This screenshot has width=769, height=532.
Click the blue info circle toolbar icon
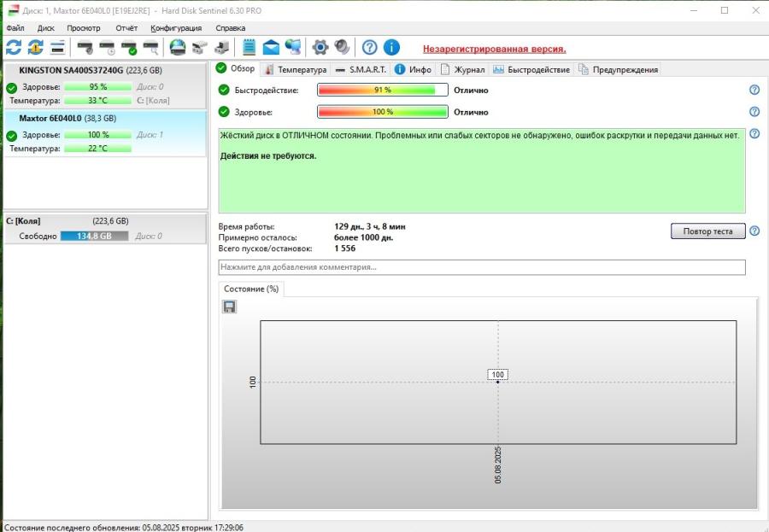tap(391, 47)
